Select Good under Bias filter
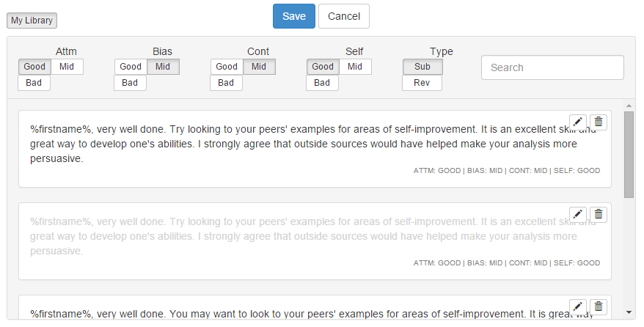The width and height of the screenshot is (644, 327). click(131, 67)
